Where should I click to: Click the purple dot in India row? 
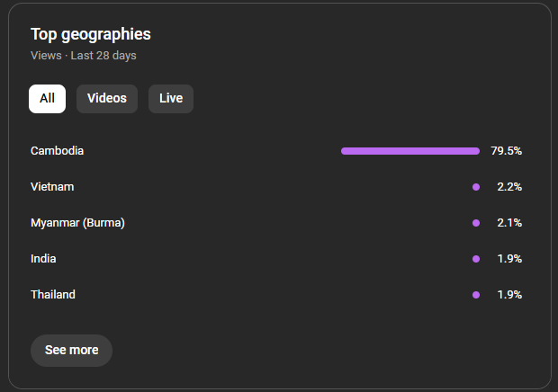[x=476, y=259]
